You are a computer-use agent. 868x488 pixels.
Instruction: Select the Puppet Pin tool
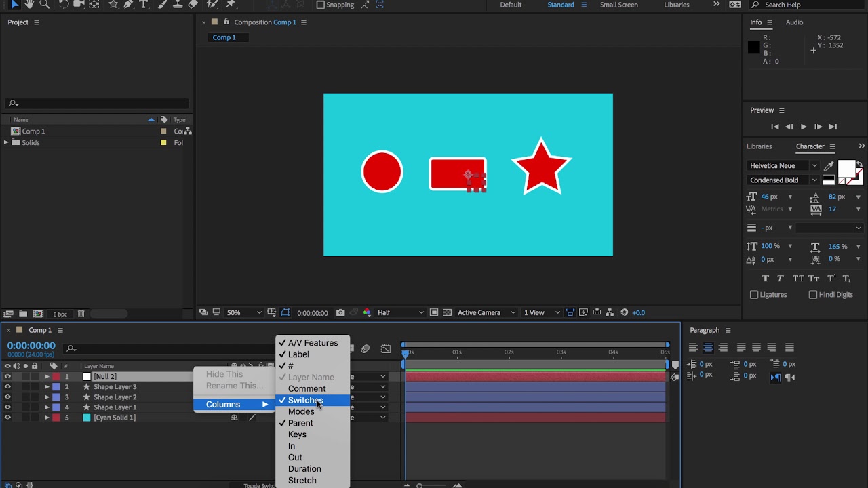click(231, 5)
